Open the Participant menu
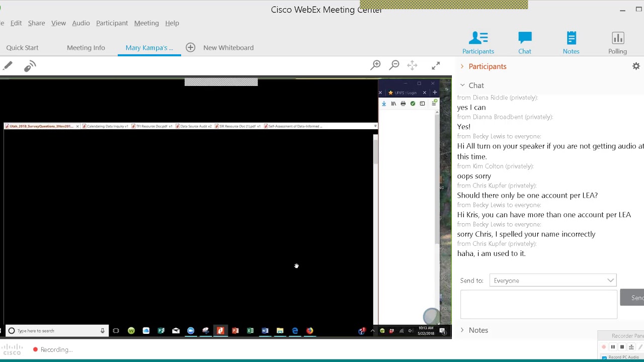 coord(112,23)
